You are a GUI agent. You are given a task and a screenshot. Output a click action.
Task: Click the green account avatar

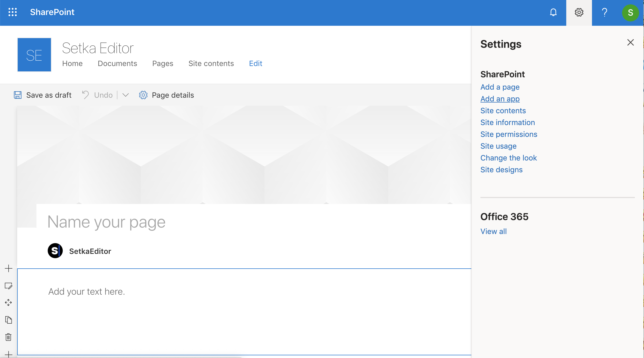(630, 13)
